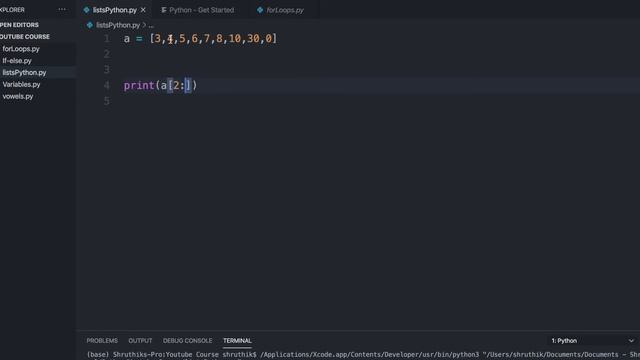Click empty line 5 number
Viewport: 640px width, 360px height.
point(107,101)
